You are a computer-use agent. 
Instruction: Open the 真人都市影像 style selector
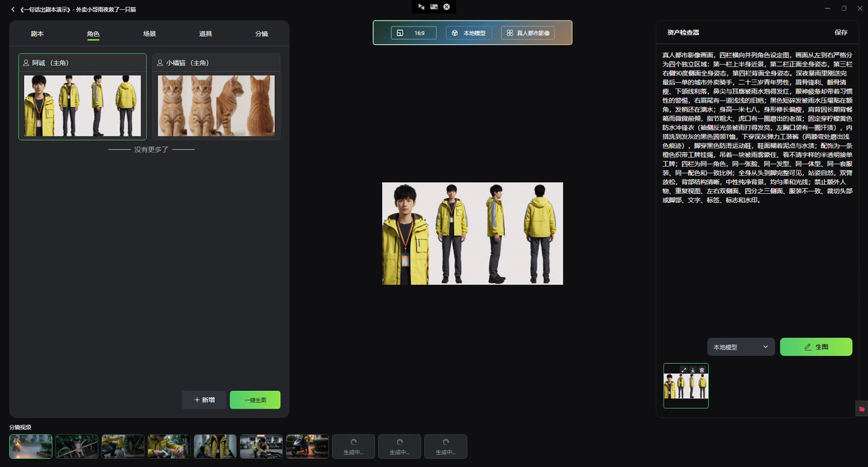[x=527, y=33]
